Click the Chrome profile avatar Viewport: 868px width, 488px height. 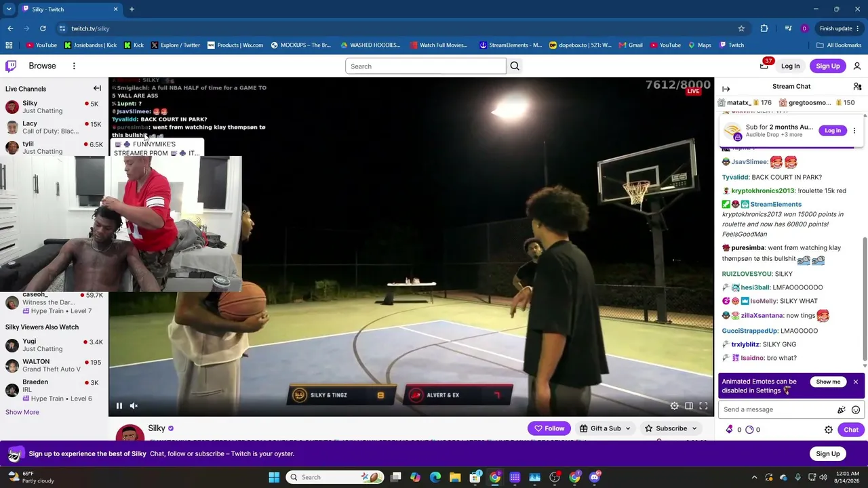[x=804, y=28]
